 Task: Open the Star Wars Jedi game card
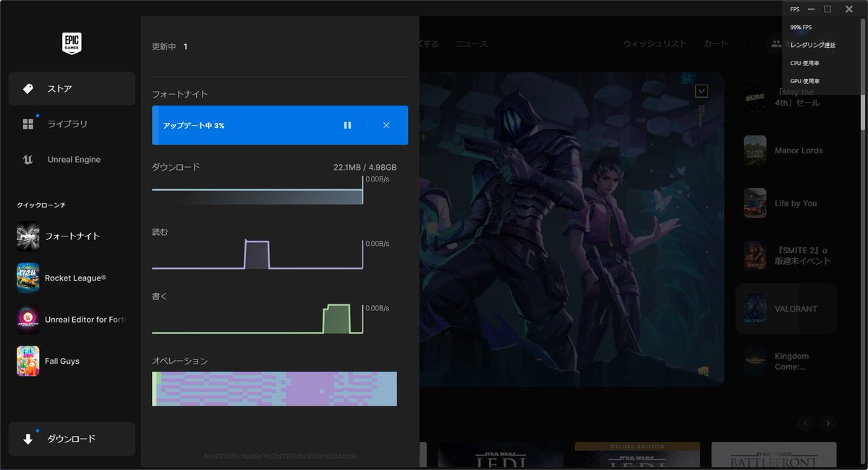(x=501, y=455)
